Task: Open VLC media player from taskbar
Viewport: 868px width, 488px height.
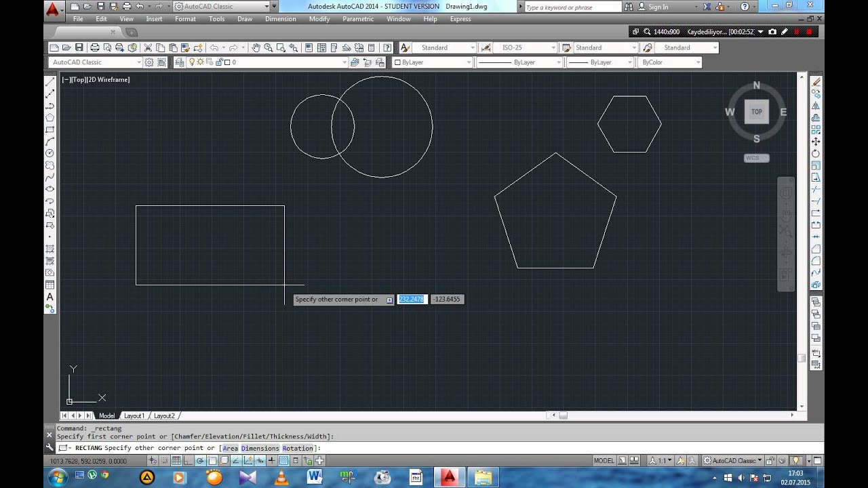Action: (x=280, y=477)
